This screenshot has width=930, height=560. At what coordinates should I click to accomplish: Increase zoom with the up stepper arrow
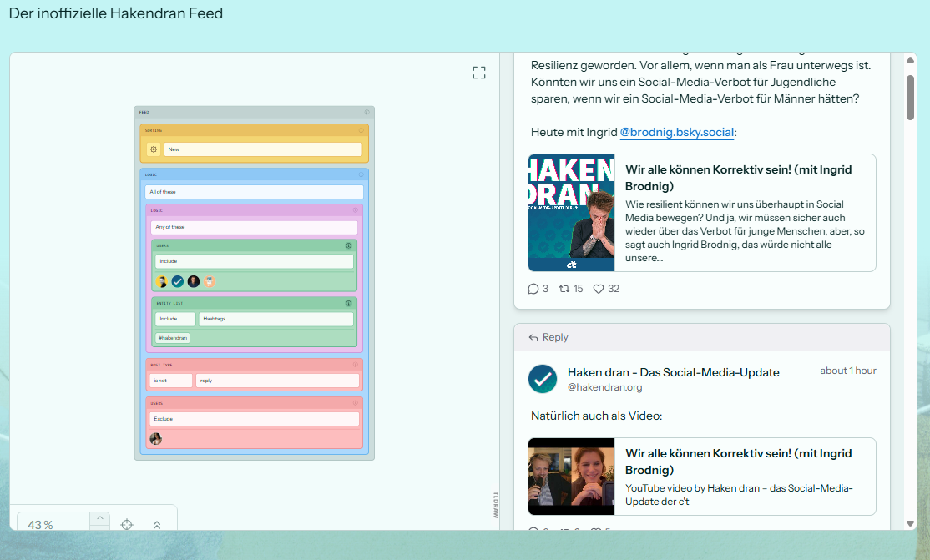(x=99, y=518)
